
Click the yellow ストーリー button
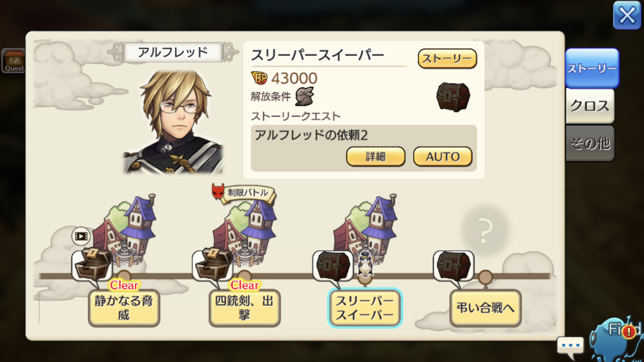[447, 59]
